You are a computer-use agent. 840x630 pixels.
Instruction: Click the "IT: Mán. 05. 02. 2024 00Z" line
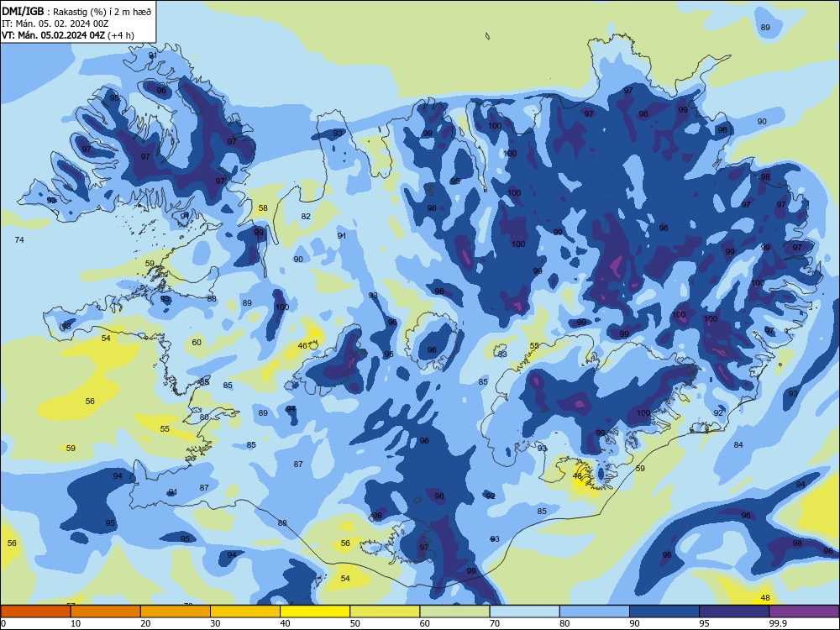pos(55,24)
